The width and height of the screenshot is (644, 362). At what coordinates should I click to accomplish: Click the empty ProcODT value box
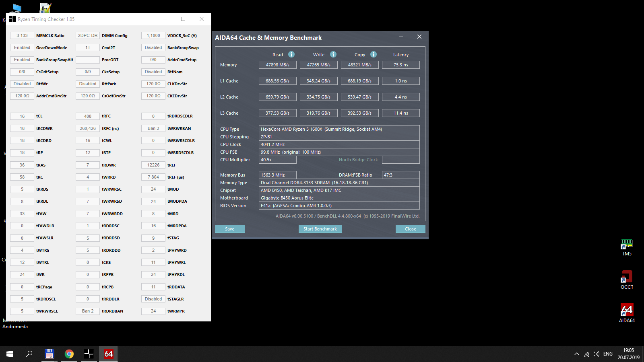click(88, 60)
